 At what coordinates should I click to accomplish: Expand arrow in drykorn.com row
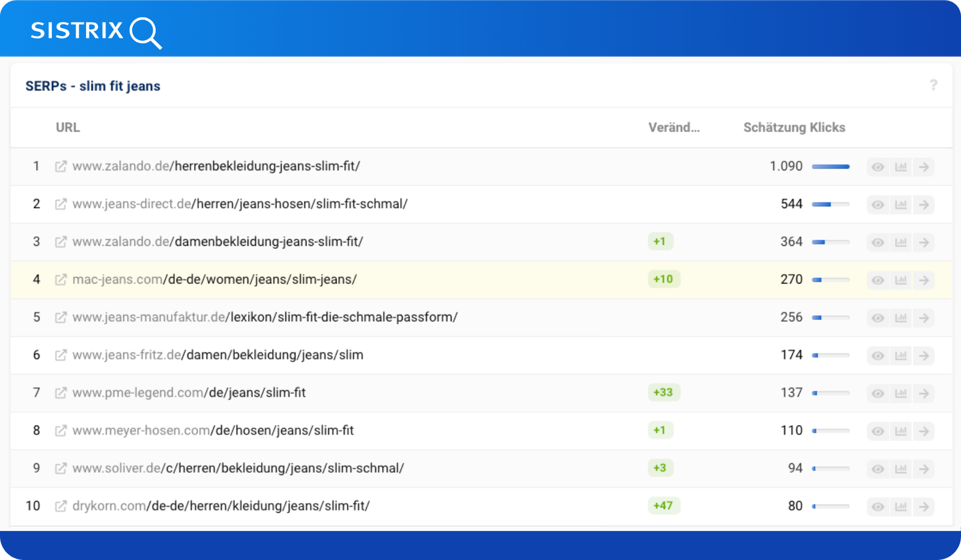pos(924,507)
